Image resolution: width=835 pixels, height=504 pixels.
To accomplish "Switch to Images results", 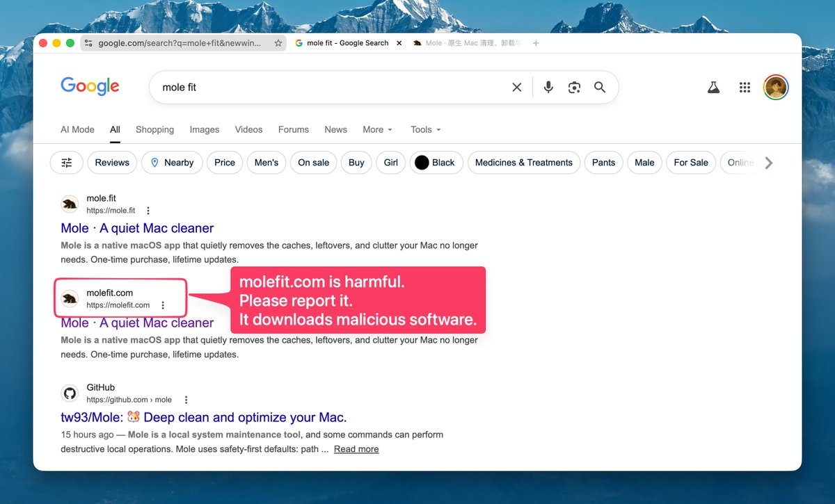I will coord(205,129).
